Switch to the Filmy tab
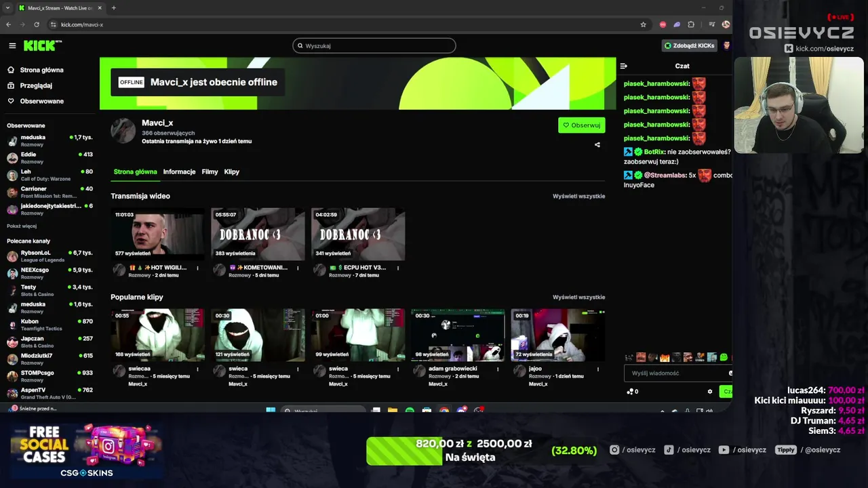The width and height of the screenshot is (868, 488). pyautogui.click(x=210, y=171)
